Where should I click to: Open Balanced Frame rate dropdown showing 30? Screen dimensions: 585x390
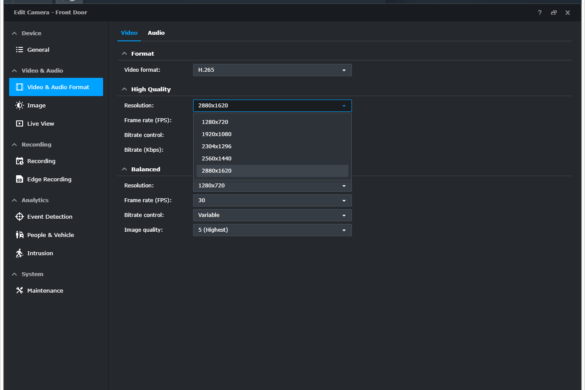(x=272, y=200)
